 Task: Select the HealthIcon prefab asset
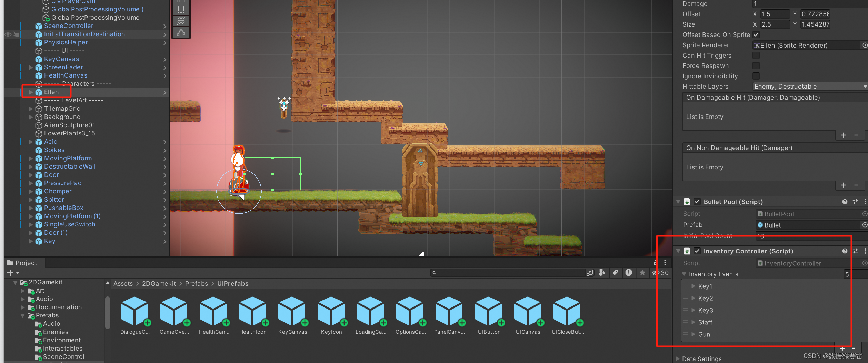pyautogui.click(x=253, y=315)
